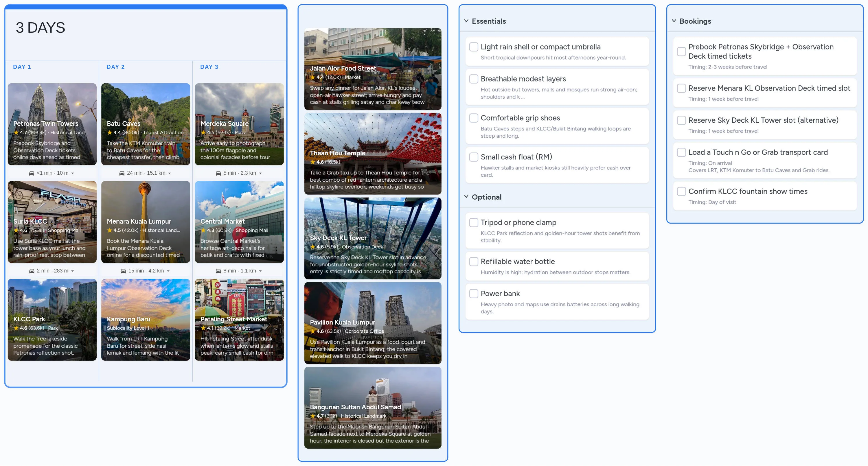868x466 pixels.
Task: Tick 'Small cash float (RM)' checkbox
Action: tap(474, 157)
